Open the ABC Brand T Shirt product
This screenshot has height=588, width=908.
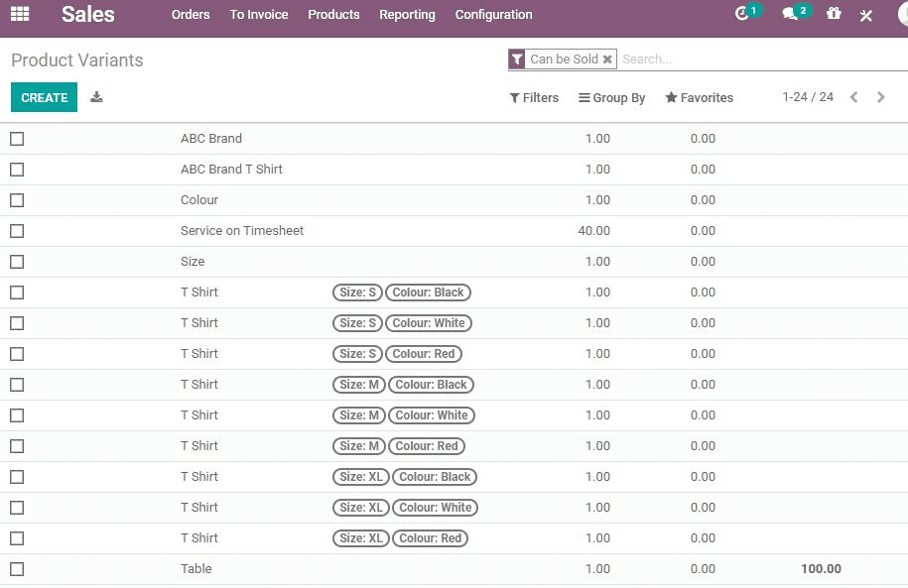point(231,169)
